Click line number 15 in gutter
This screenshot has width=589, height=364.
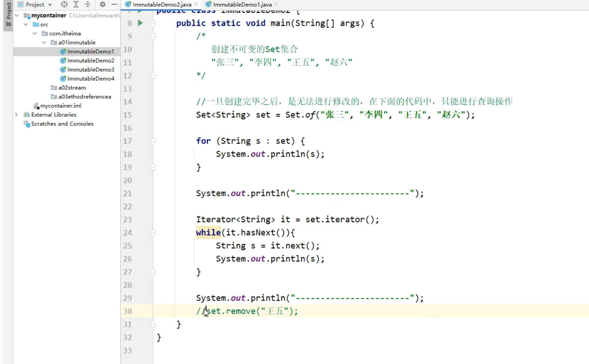point(128,115)
